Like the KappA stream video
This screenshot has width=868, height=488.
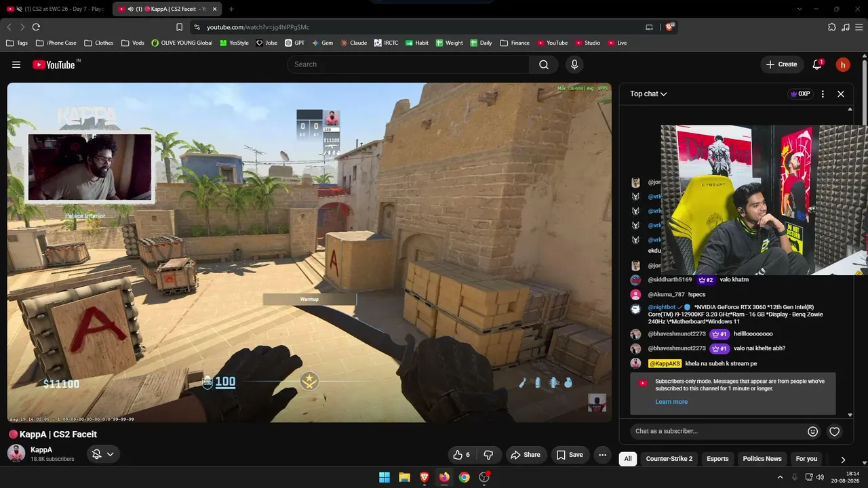tap(462, 455)
